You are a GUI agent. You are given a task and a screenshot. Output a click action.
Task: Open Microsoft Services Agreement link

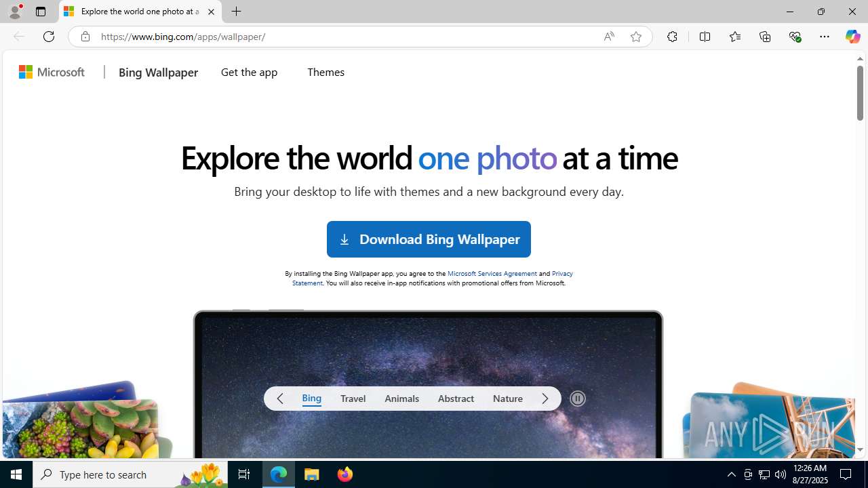[x=492, y=273]
